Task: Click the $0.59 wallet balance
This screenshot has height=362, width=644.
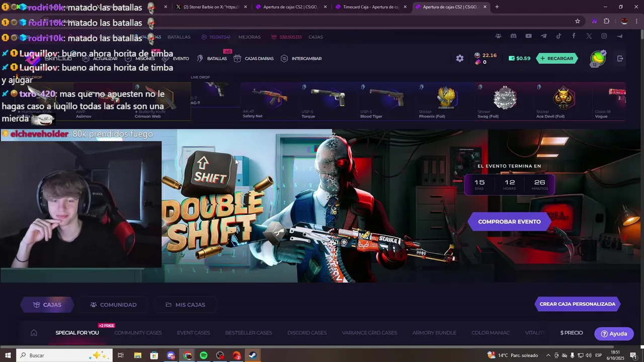Action: coord(519,58)
